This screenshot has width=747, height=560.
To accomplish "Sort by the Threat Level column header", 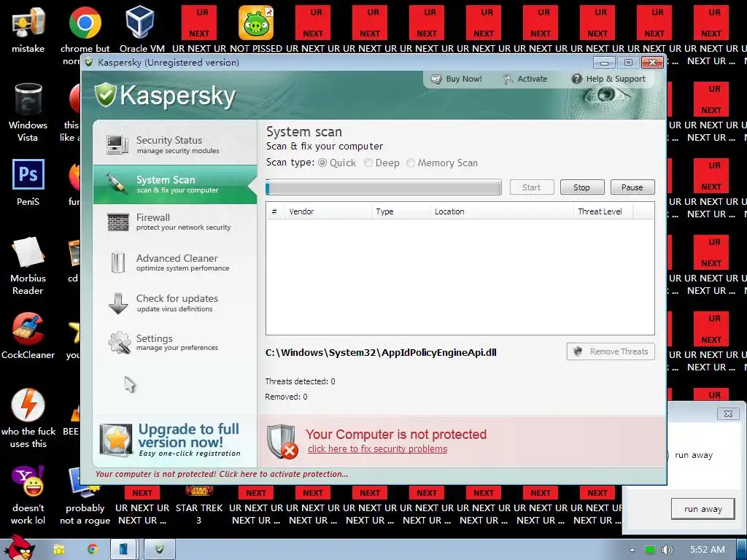I will pyautogui.click(x=603, y=211).
